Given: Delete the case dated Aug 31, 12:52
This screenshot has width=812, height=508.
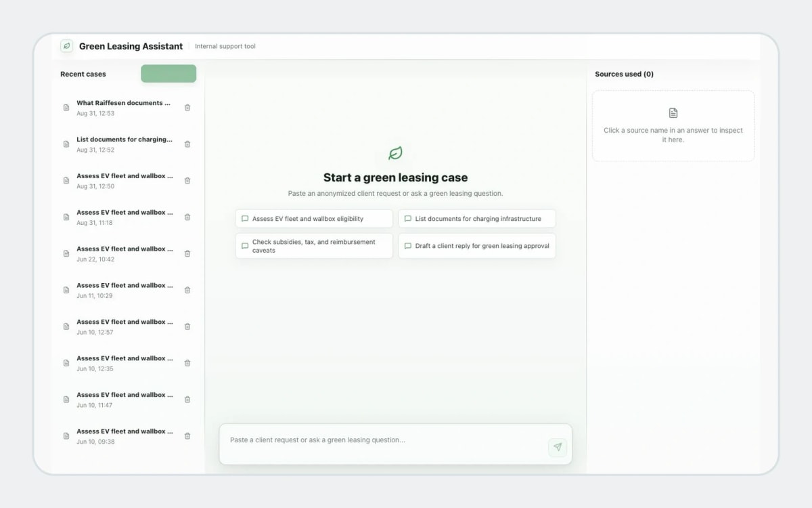Looking at the screenshot, I should (187, 144).
